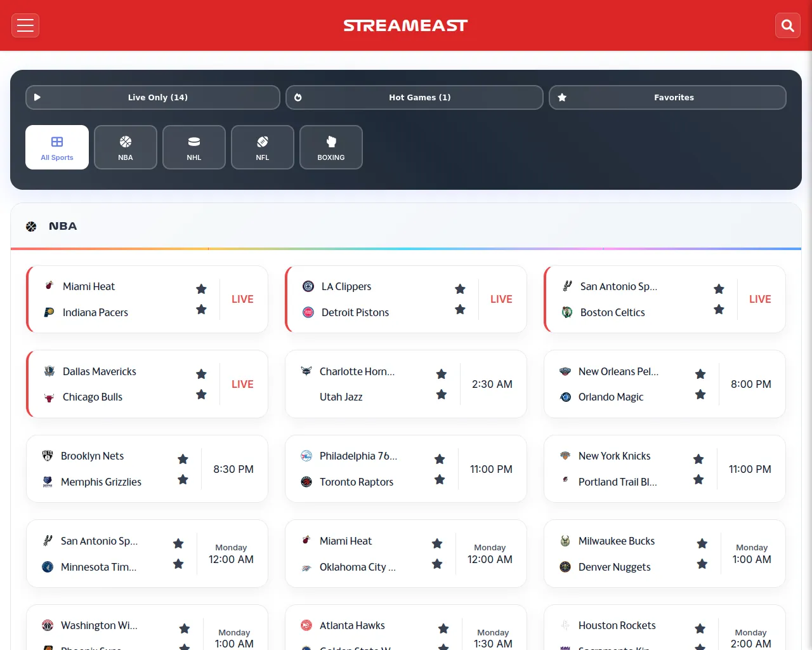
Task: Open the Dallas Mavericks vs Chicago Bulls game
Action: tap(114, 384)
